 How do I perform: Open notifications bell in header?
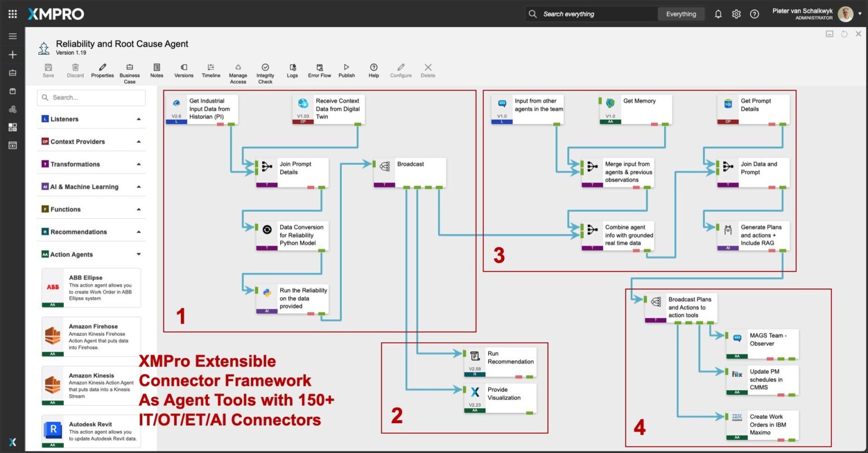tap(718, 14)
